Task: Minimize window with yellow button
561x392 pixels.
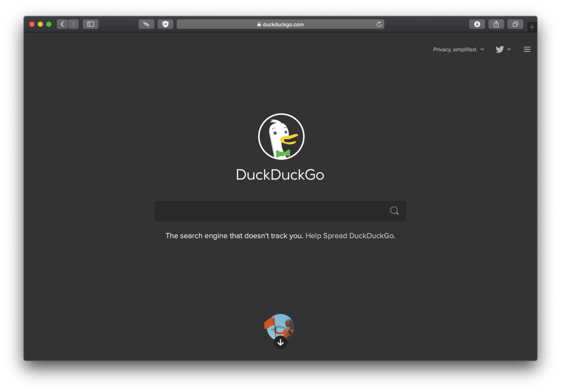Action: click(41, 24)
